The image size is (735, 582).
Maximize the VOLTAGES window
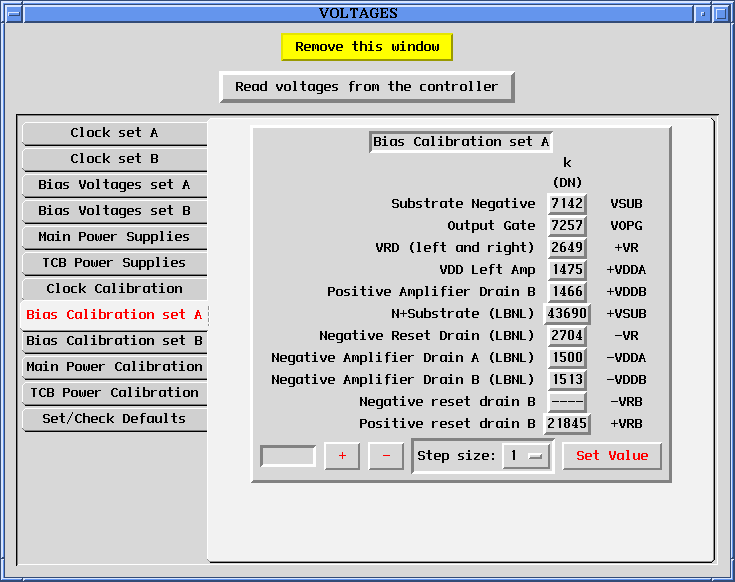tap(721, 14)
